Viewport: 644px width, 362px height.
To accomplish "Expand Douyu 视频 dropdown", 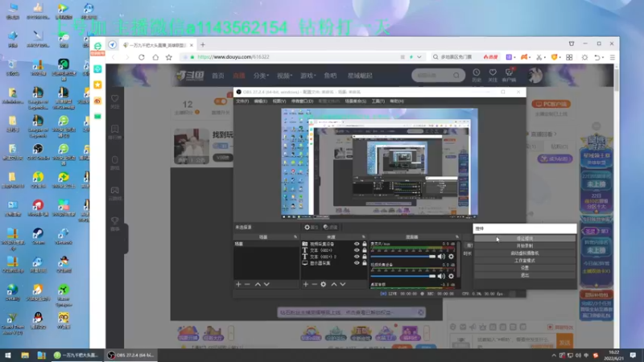I will pos(285,76).
